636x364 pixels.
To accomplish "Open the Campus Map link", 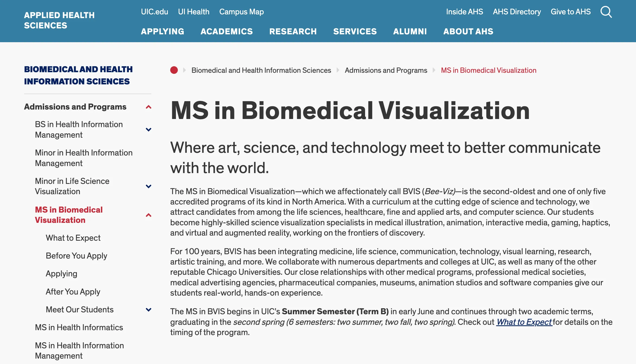I will (x=241, y=12).
